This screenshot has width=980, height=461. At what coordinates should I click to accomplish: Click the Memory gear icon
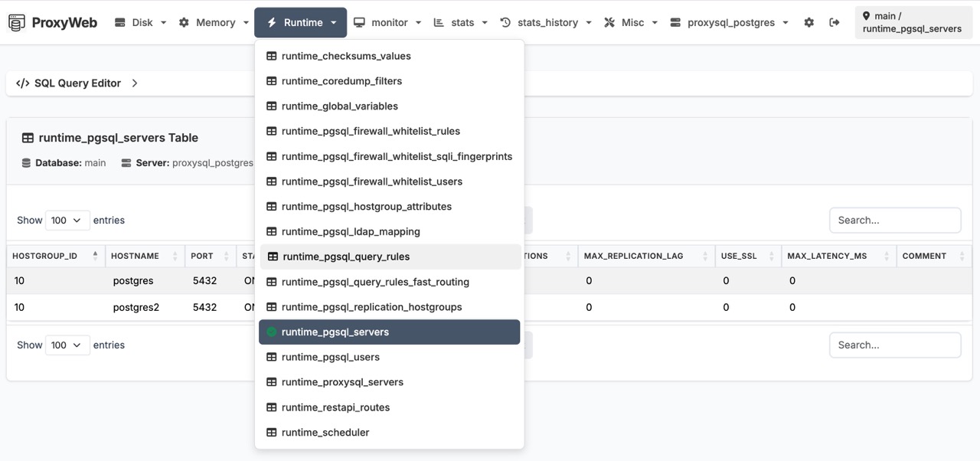tap(184, 22)
